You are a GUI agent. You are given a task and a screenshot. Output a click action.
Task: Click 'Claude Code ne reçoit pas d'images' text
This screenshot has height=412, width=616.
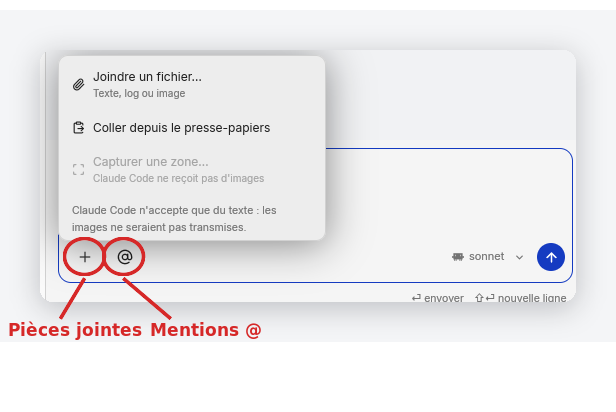tap(178, 178)
